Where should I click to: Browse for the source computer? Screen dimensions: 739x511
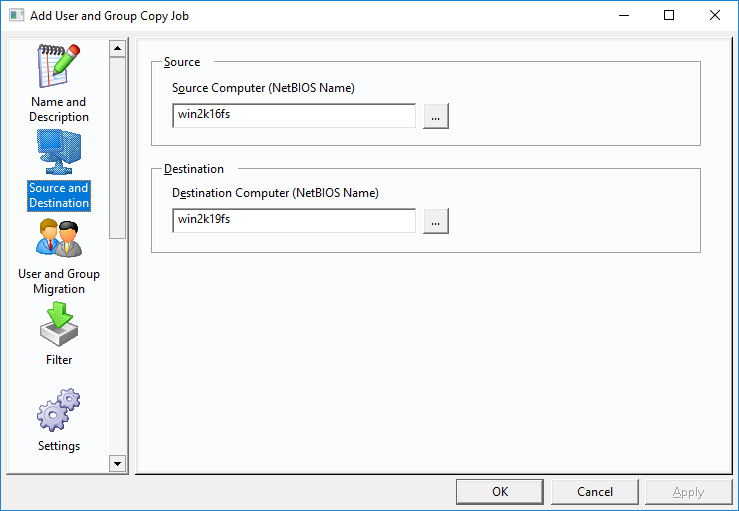[x=436, y=116]
